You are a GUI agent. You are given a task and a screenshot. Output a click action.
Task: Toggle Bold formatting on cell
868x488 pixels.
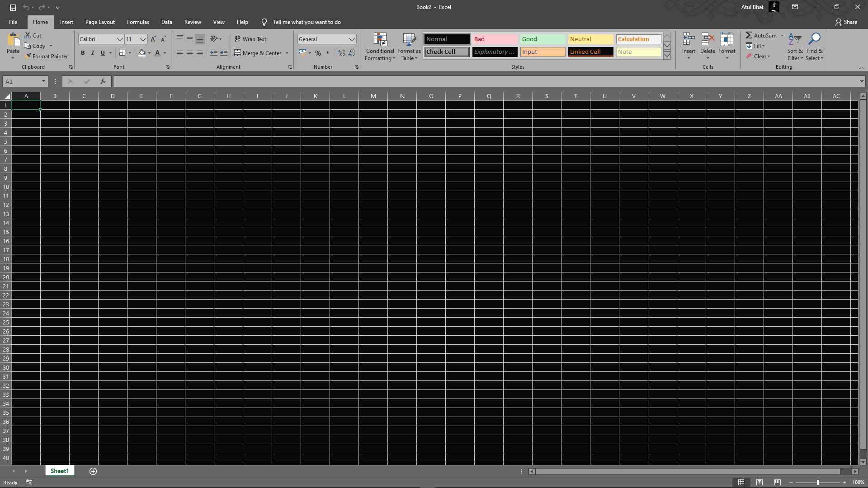pyautogui.click(x=83, y=53)
